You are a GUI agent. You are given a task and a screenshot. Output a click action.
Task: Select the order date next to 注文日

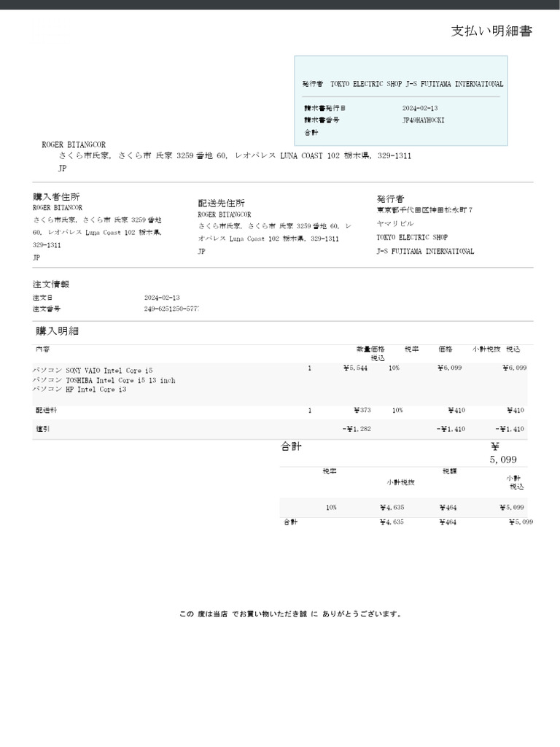click(x=162, y=298)
